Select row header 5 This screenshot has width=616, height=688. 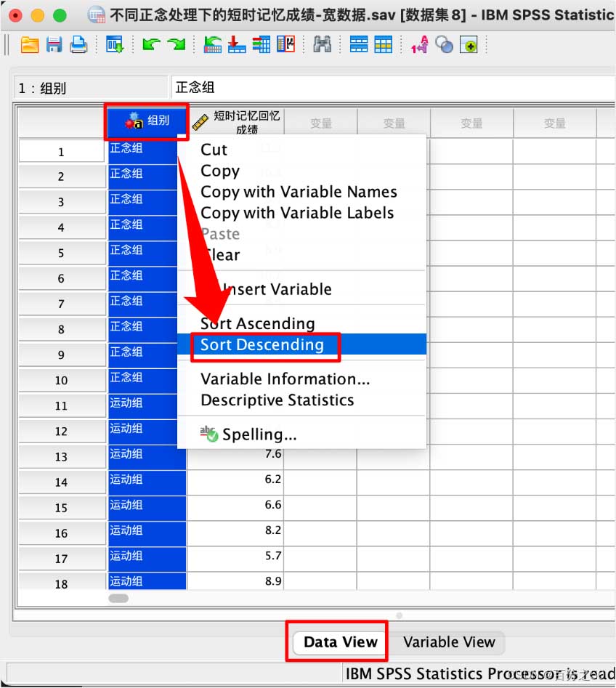(62, 253)
